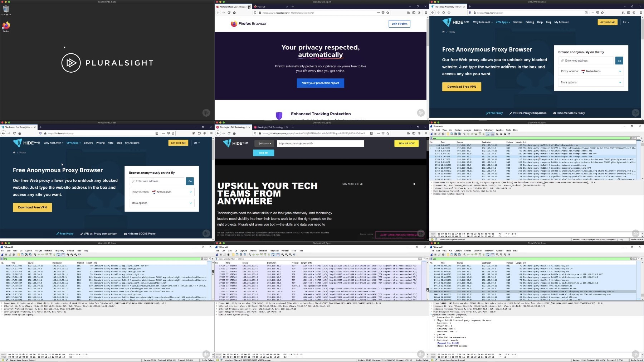Launch Firefox from the desktop shortcut
The height and width of the screenshot is (362, 644).
click(6, 26)
